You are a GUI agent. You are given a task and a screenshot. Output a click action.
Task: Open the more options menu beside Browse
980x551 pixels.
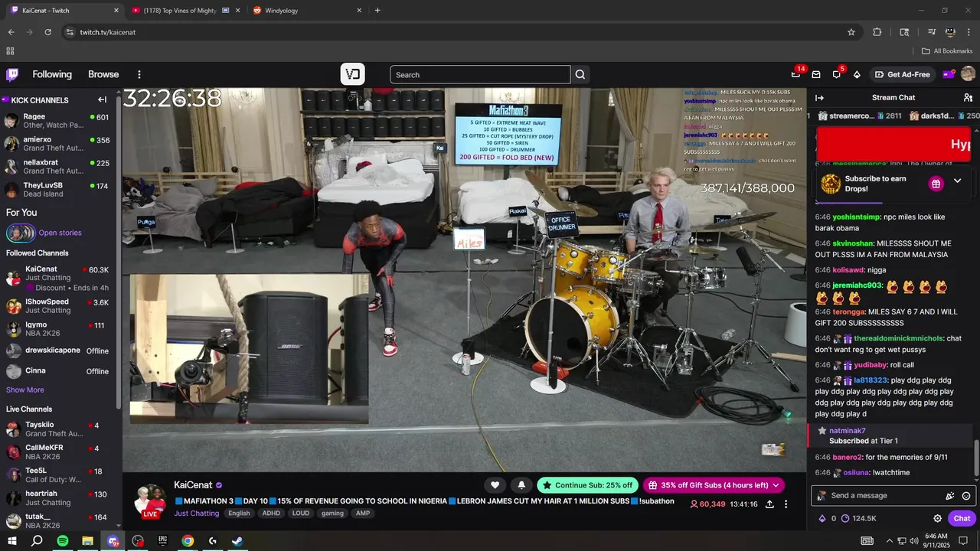pos(139,74)
